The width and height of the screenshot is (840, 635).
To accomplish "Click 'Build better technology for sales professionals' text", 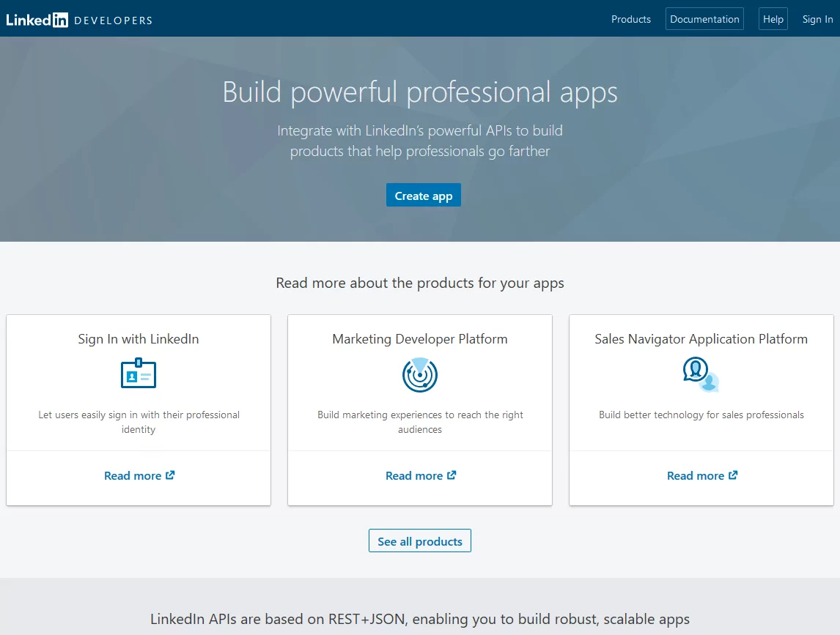I will [x=701, y=415].
